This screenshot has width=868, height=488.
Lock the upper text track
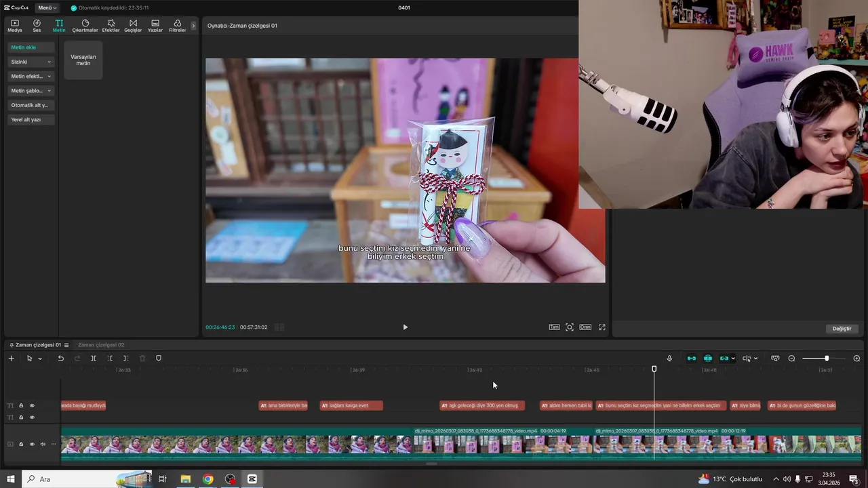tap(21, 406)
